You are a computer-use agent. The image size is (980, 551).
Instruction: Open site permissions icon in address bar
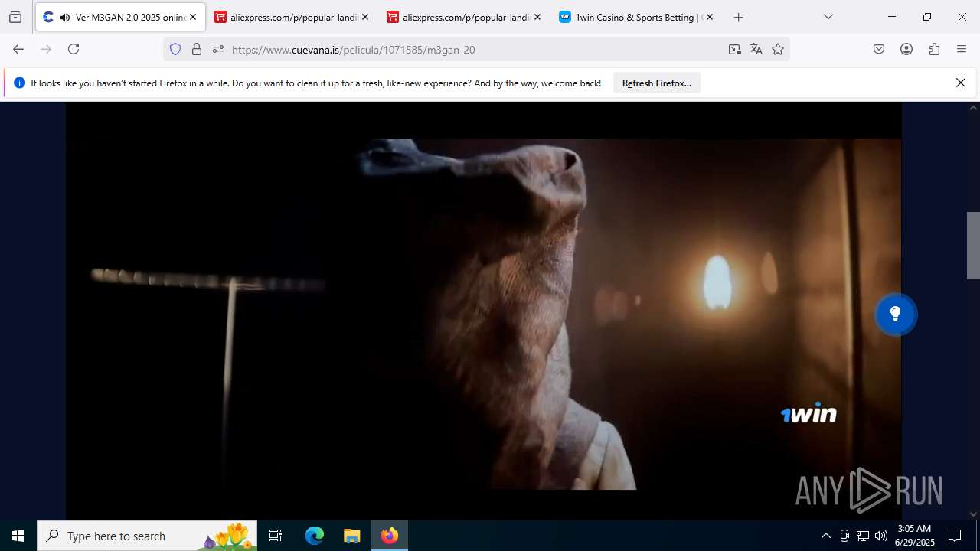(x=218, y=49)
